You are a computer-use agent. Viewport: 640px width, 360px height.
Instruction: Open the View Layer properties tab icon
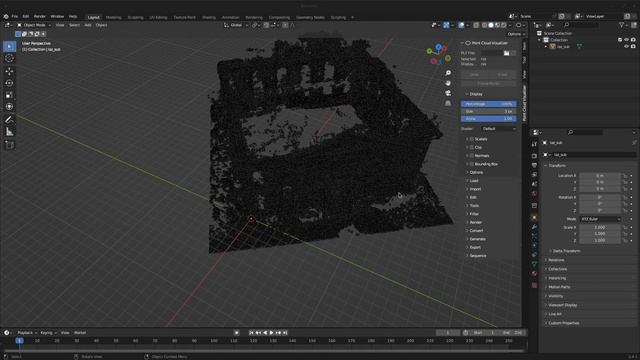[534, 175]
